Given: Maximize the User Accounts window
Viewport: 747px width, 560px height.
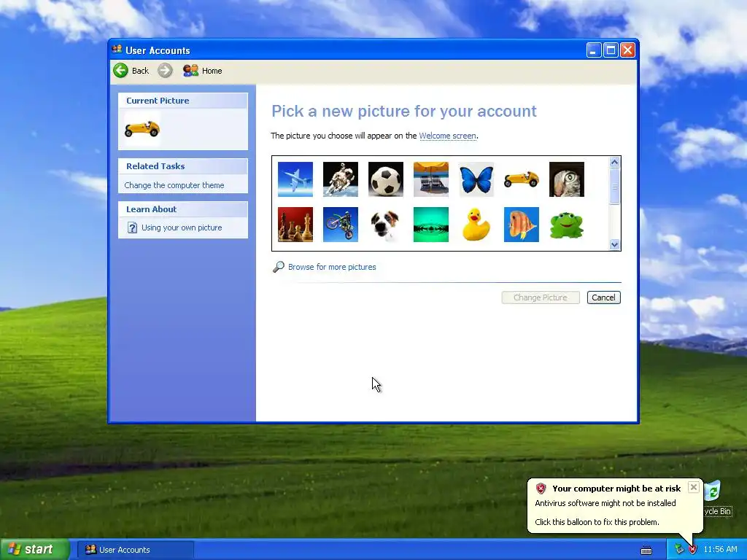Looking at the screenshot, I should pyautogui.click(x=611, y=50).
